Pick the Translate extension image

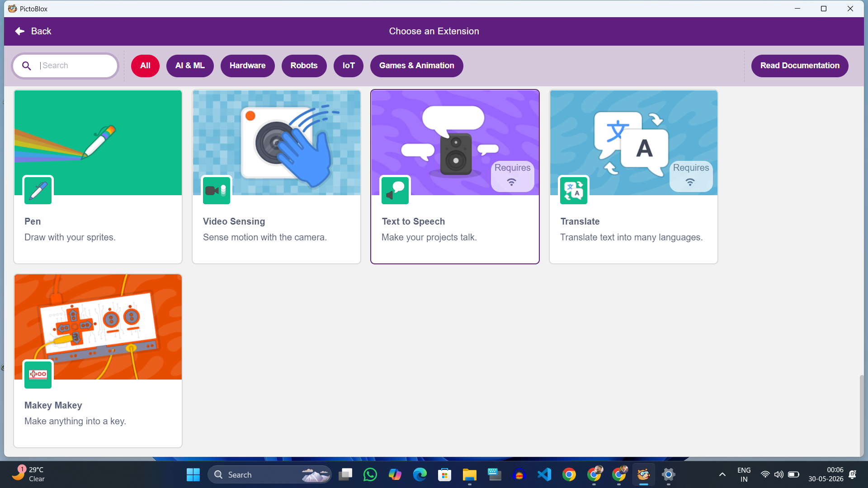pyautogui.click(x=633, y=143)
